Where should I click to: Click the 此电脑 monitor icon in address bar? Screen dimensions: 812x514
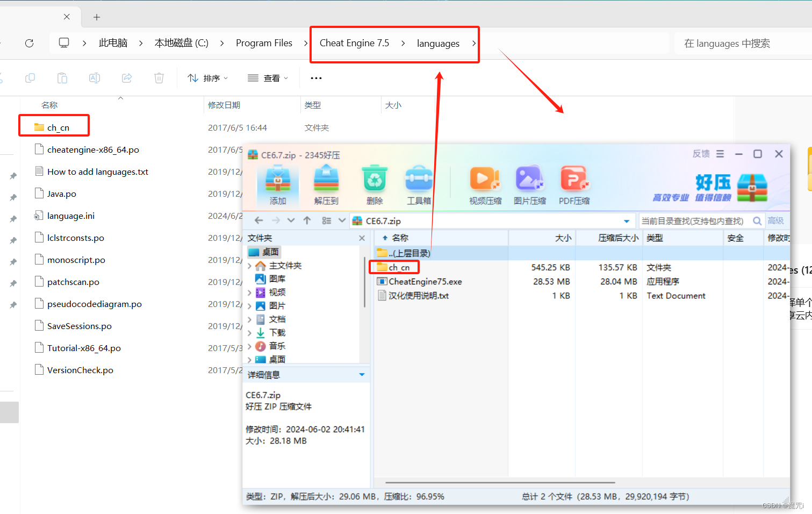point(64,43)
